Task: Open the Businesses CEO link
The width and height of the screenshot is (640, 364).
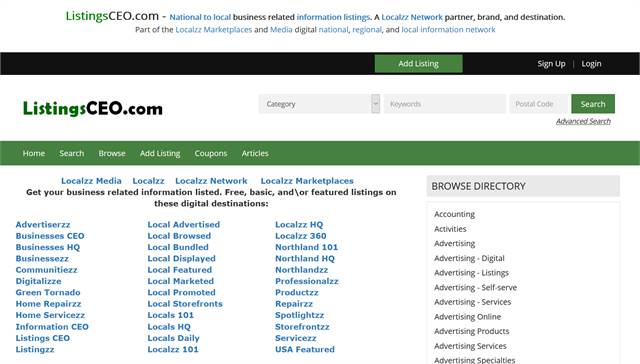Action: click(x=50, y=236)
